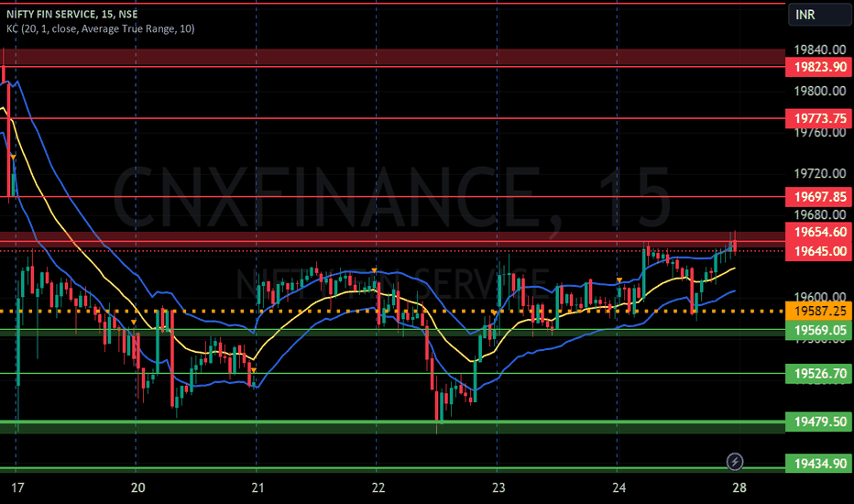854x504 pixels.
Task: Click the lightning bolt go-to-realtime icon
Action: [x=735, y=462]
